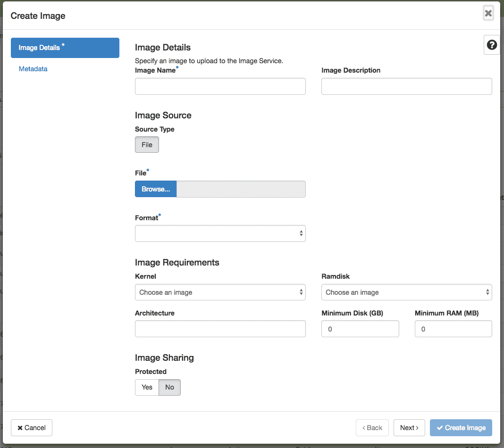Keep Protected set to No
The image size is (504, 448).
pos(169,387)
